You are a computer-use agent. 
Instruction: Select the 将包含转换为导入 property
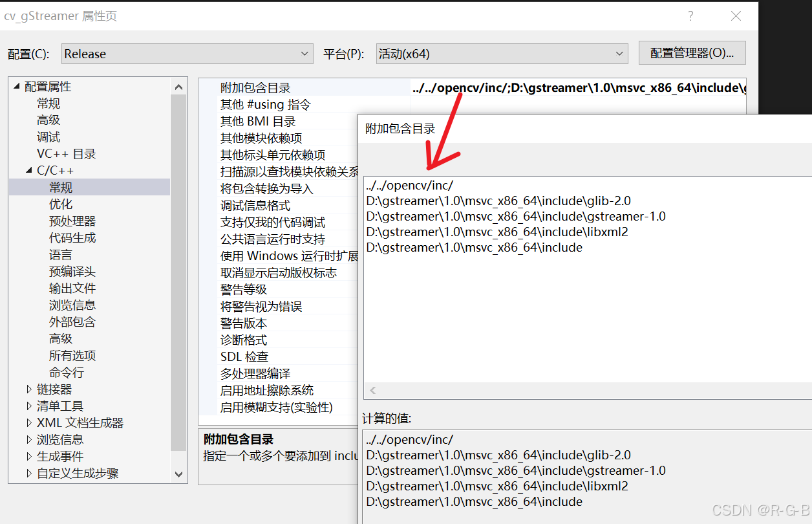[266, 189]
